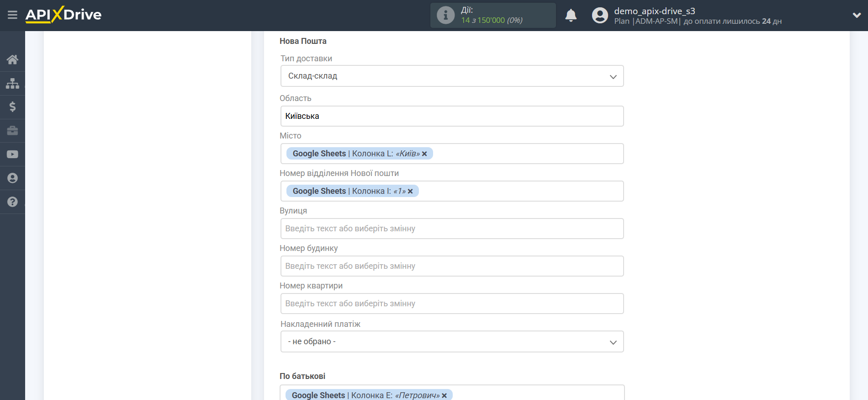This screenshot has height=400, width=868.
Task: Remove the Колонка I «1» tag
Action: click(x=410, y=192)
